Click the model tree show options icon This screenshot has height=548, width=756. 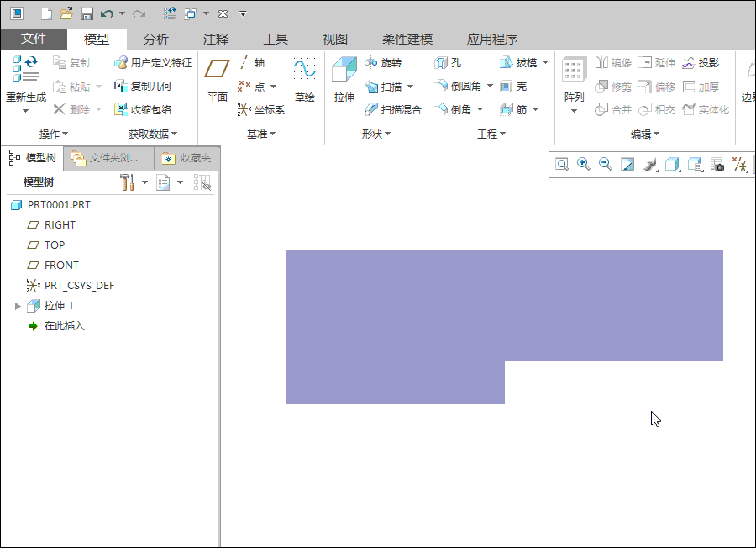click(x=163, y=182)
